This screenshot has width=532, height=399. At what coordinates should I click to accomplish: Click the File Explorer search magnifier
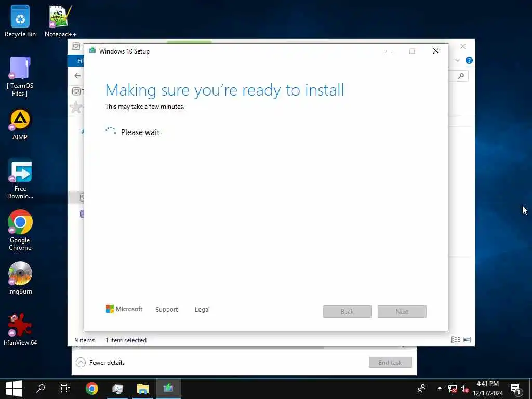[x=461, y=76]
